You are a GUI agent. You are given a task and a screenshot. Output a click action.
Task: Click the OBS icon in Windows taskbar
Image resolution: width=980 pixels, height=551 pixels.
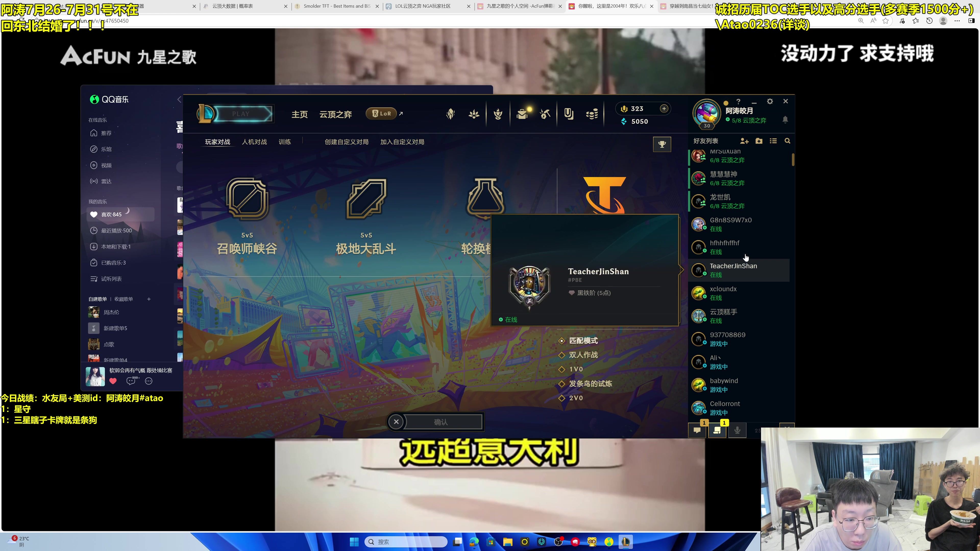(558, 542)
